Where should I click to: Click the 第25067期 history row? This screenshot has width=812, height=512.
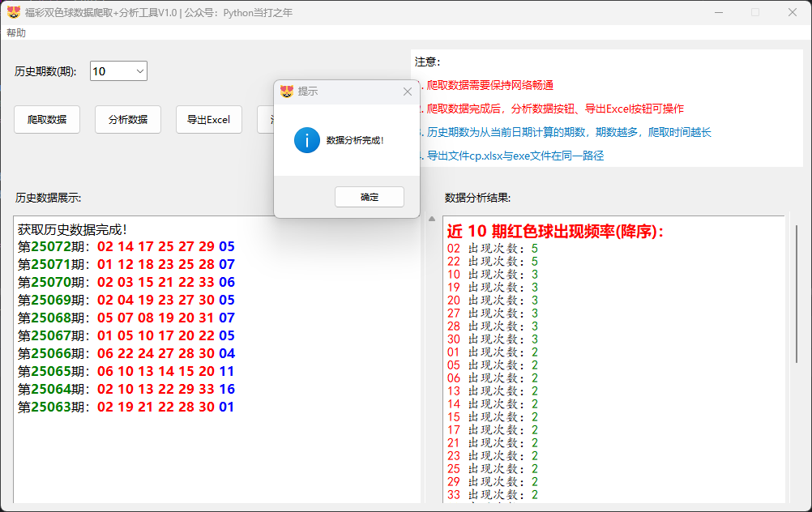coord(126,335)
